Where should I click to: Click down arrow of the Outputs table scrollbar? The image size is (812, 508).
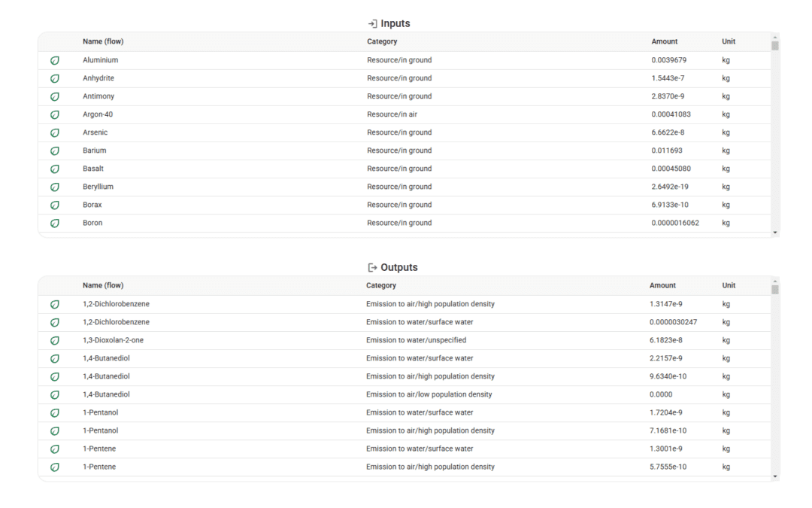point(775,476)
